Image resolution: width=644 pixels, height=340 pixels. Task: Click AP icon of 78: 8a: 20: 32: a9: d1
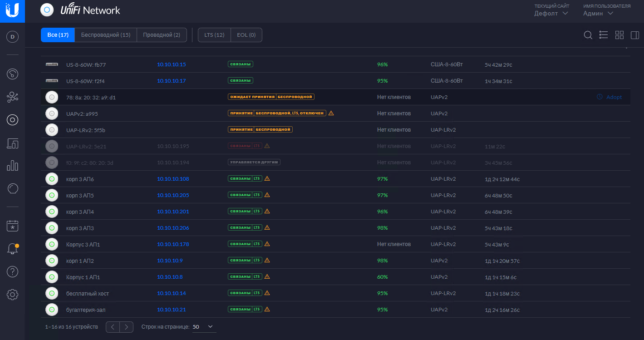52,97
